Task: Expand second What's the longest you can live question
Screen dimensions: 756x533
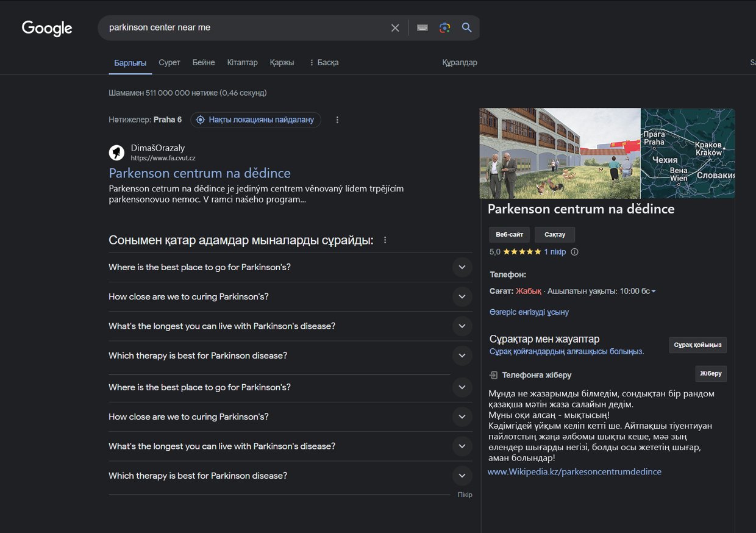Action: click(290, 446)
